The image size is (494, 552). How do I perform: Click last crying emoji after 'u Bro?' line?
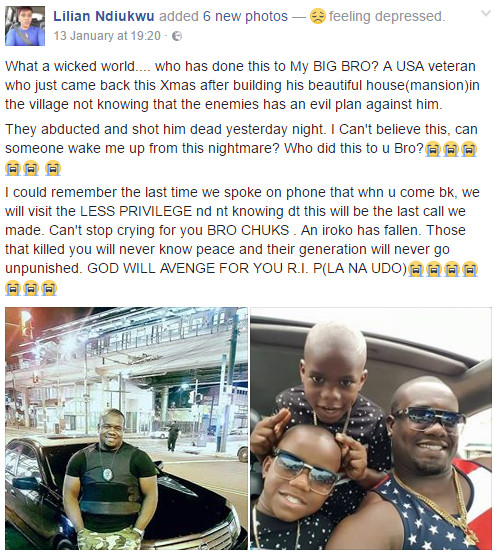click(469, 149)
